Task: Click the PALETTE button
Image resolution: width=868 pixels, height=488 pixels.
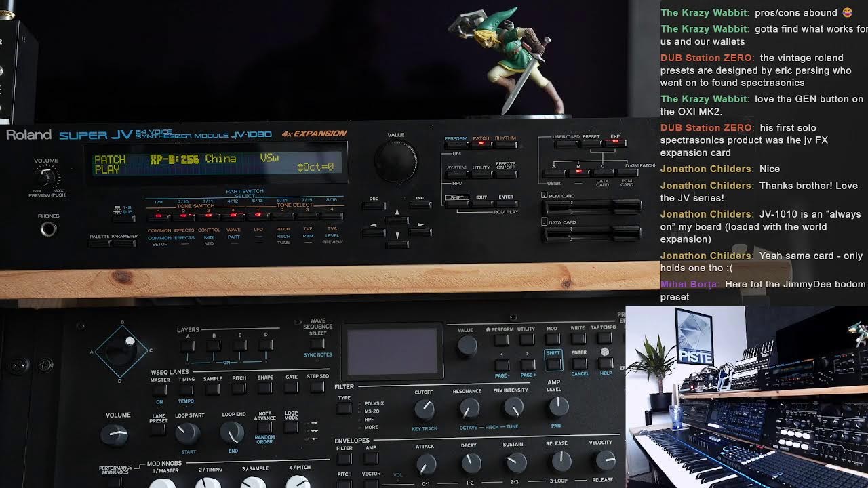Action: pyautogui.click(x=100, y=243)
